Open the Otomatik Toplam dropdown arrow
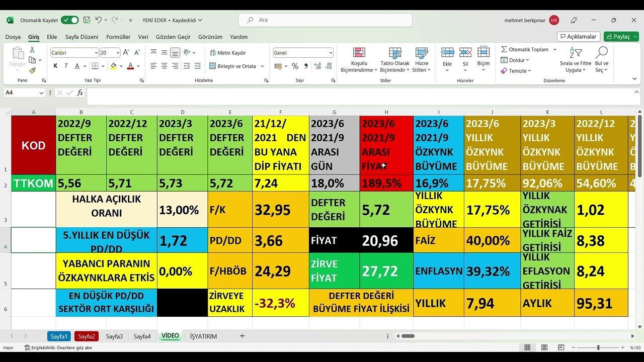Screen dimensions: 644x362 [x=555, y=50]
